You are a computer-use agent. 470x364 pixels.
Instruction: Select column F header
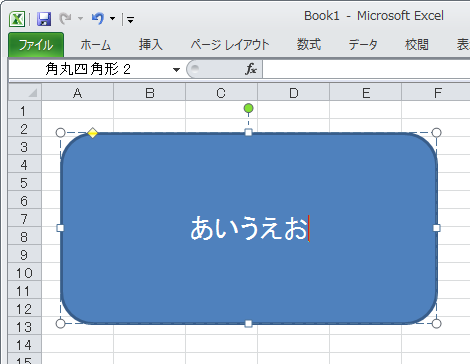pos(436,93)
